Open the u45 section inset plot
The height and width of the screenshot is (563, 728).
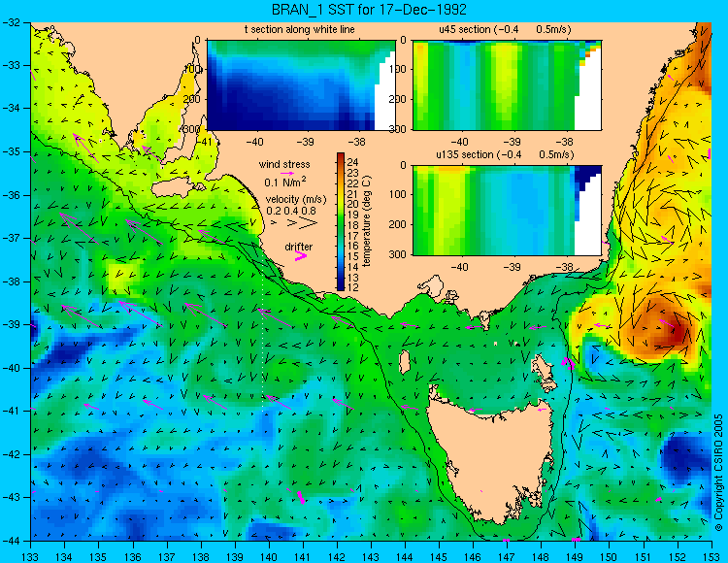507,85
